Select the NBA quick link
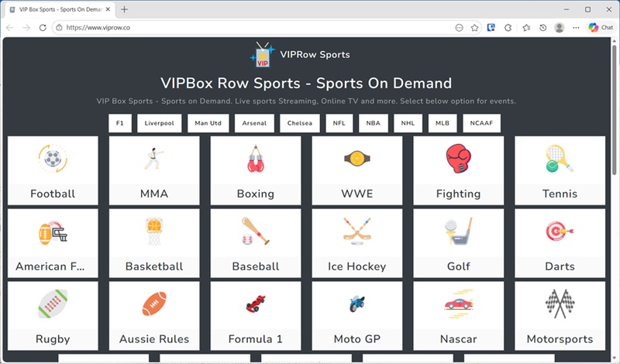The height and width of the screenshot is (364, 620). point(374,123)
